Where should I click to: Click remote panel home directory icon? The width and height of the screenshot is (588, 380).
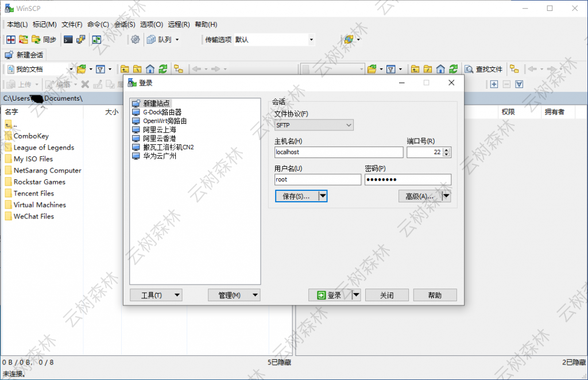coord(440,69)
